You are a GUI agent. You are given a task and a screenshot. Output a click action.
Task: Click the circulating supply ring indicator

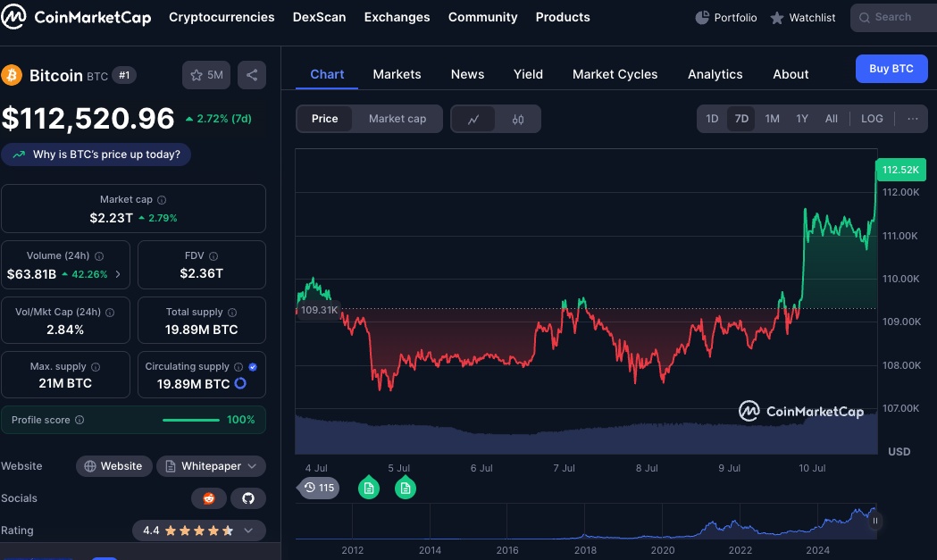coord(240,384)
